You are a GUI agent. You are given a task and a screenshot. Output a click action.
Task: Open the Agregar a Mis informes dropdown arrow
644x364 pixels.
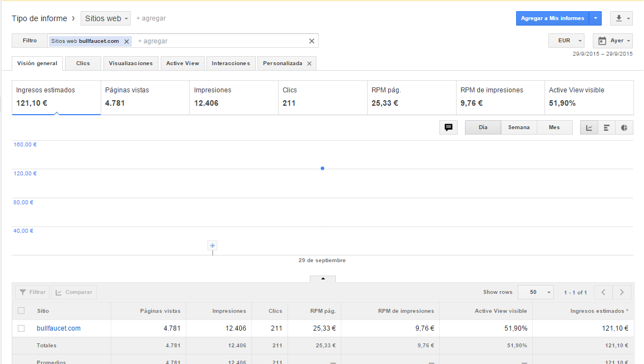(x=596, y=18)
